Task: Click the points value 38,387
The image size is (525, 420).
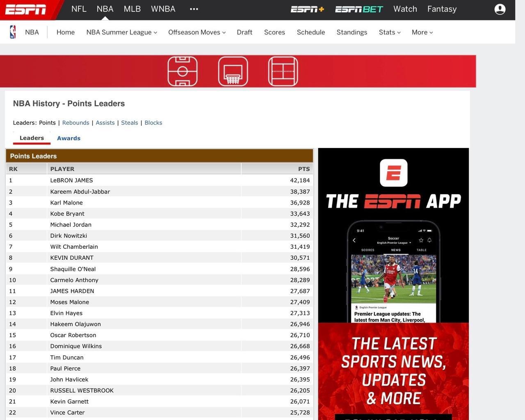Action: [300, 191]
